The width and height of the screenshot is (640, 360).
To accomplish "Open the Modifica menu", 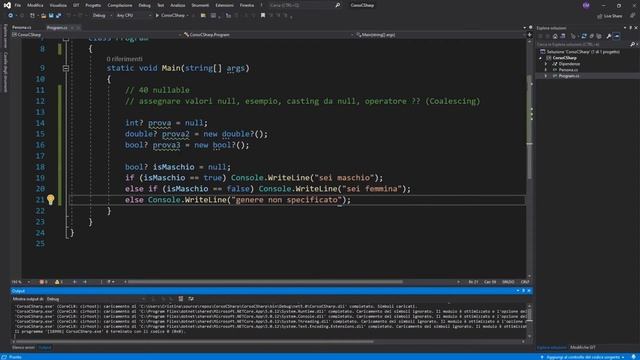I will [35, 5].
